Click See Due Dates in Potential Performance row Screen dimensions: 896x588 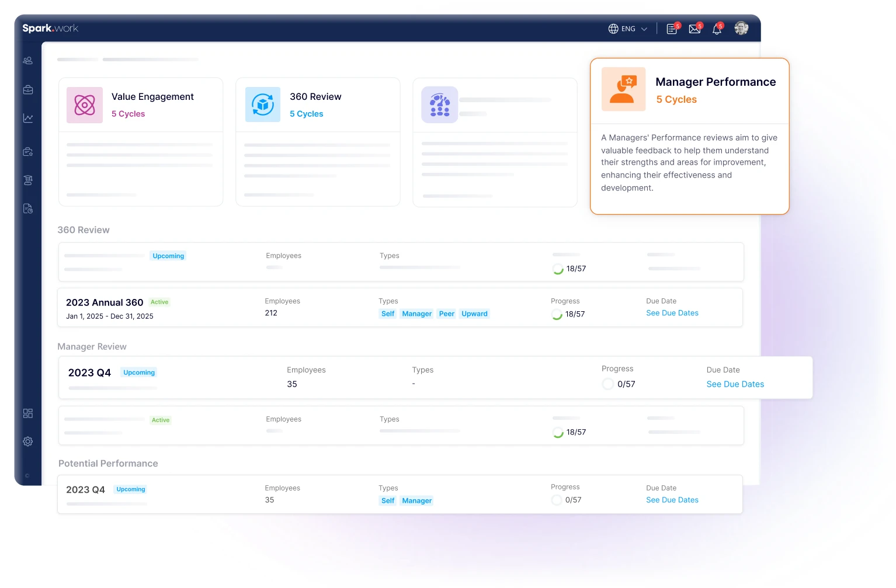(672, 500)
